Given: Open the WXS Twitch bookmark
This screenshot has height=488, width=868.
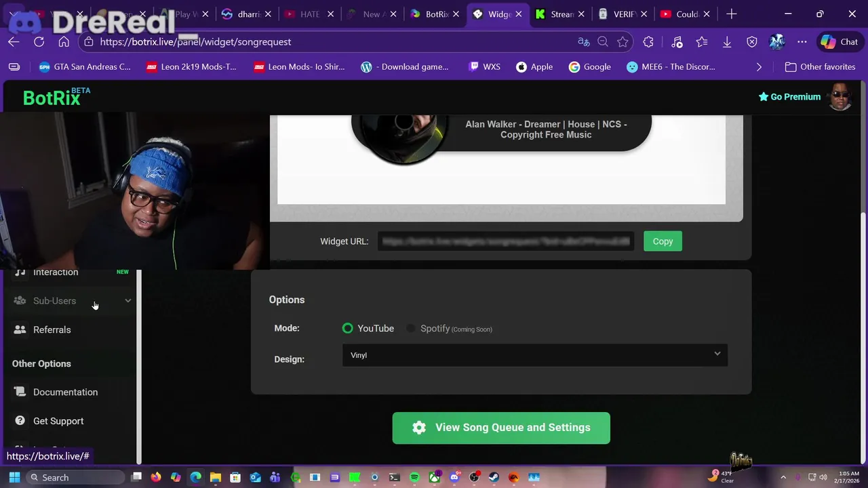Looking at the screenshot, I should pyautogui.click(x=484, y=67).
